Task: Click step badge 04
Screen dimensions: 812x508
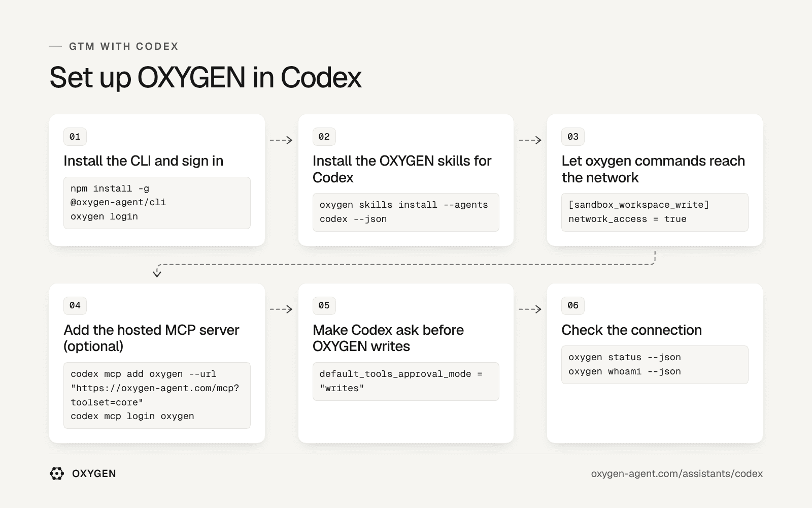Action: (75, 305)
